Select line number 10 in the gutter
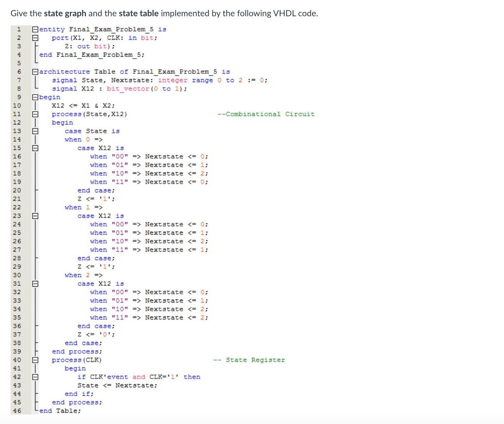Image resolution: width=504 pixels, height=424 pixels. (17, 106)
